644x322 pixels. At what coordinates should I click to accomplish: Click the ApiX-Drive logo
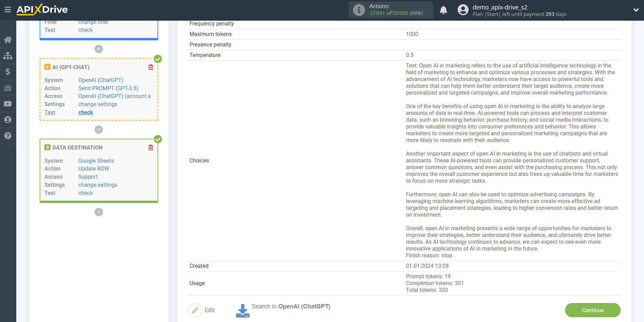[42, 9]
